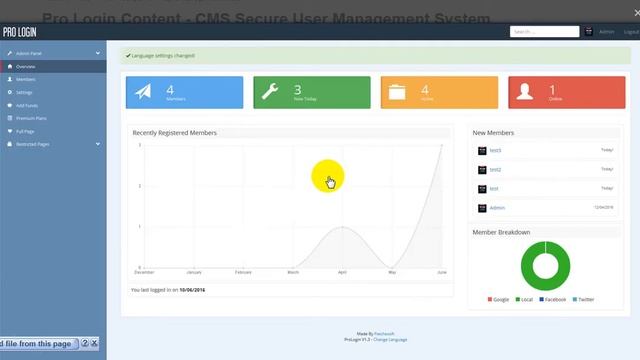The width and height of the screenshot is (640, 360).
Task: Click the April peak on members chart
Action: 342,227
